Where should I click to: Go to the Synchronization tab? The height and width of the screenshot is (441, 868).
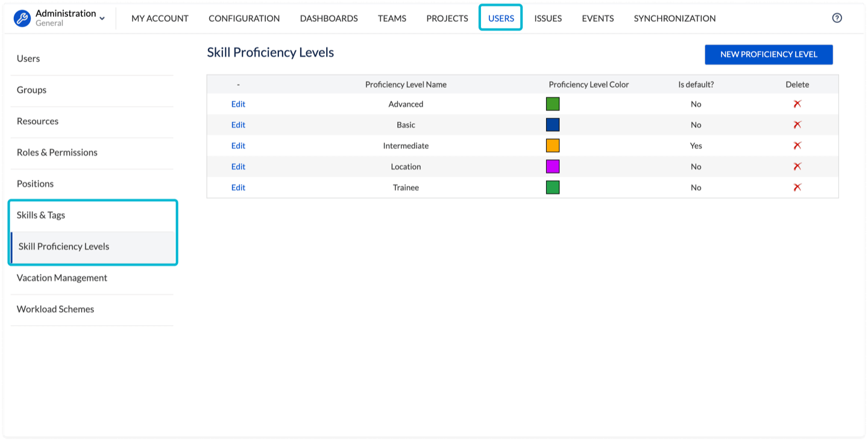(x=675, y=18)
